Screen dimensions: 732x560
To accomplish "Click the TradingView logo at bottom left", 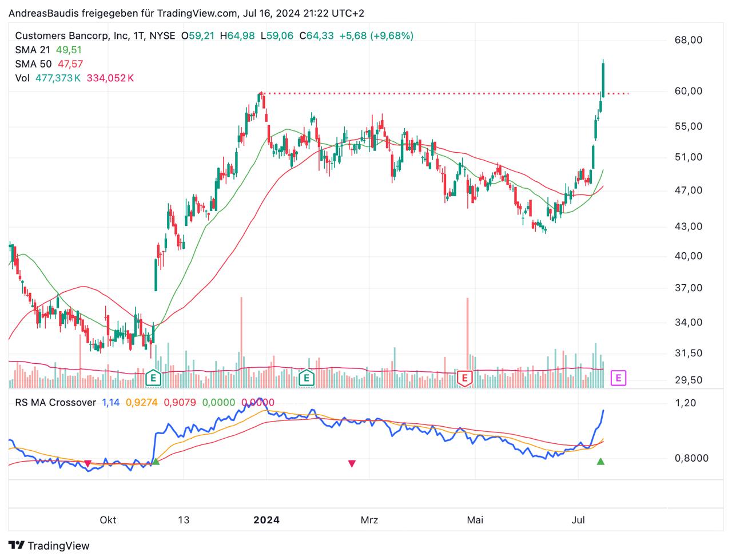I will coord(49,545).
